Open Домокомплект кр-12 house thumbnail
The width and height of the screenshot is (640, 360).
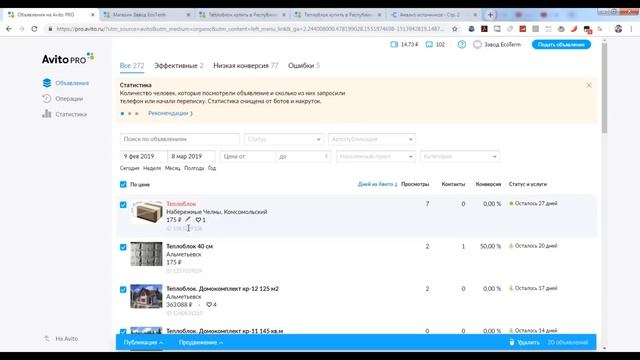(x=146, y=296)
